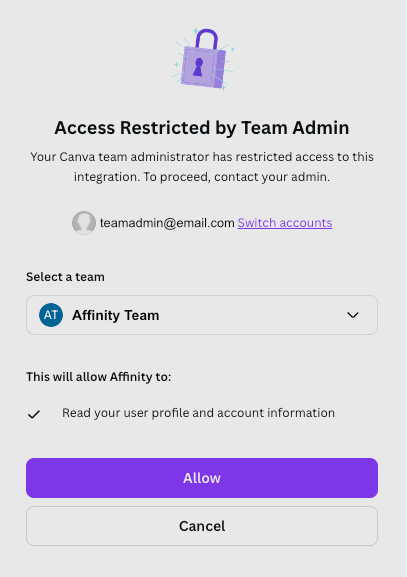Click the Access Restricted by Team Admin heading
The image size is (407, 577).
pyautogui.click(x=202, y=128)
